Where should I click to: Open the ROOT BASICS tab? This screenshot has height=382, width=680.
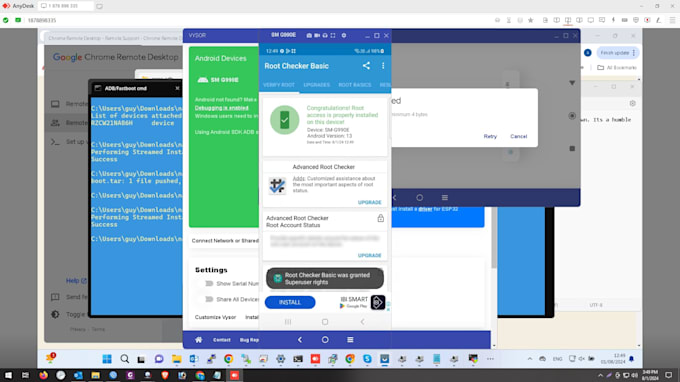tap(355, 85)
